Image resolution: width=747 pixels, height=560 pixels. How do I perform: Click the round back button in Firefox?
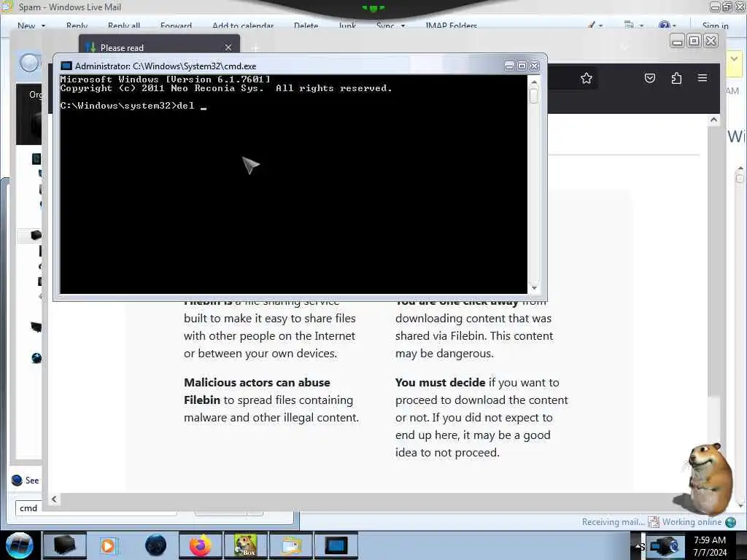point(29,63)
